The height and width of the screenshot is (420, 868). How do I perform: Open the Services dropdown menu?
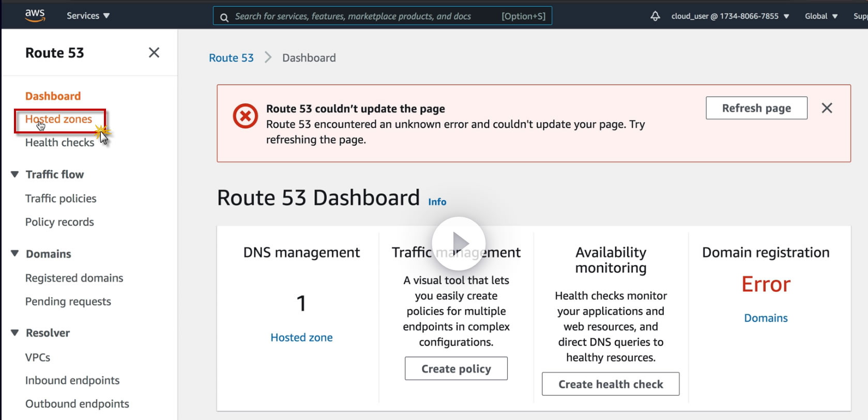click(x=88, y=16)
